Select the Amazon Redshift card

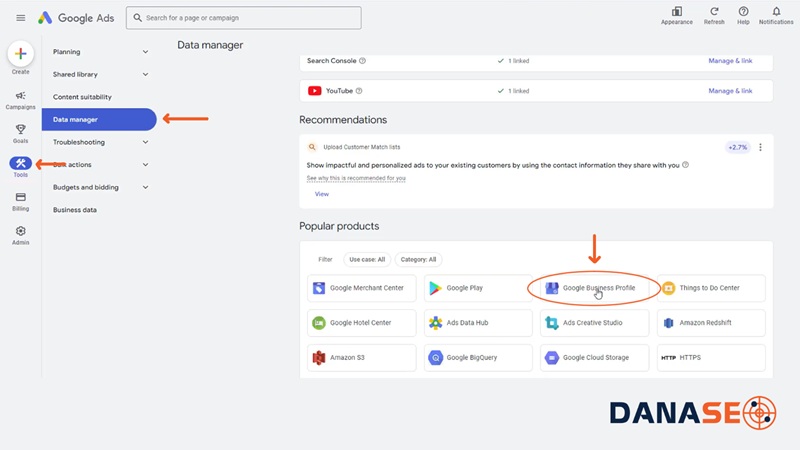point(711,322)
